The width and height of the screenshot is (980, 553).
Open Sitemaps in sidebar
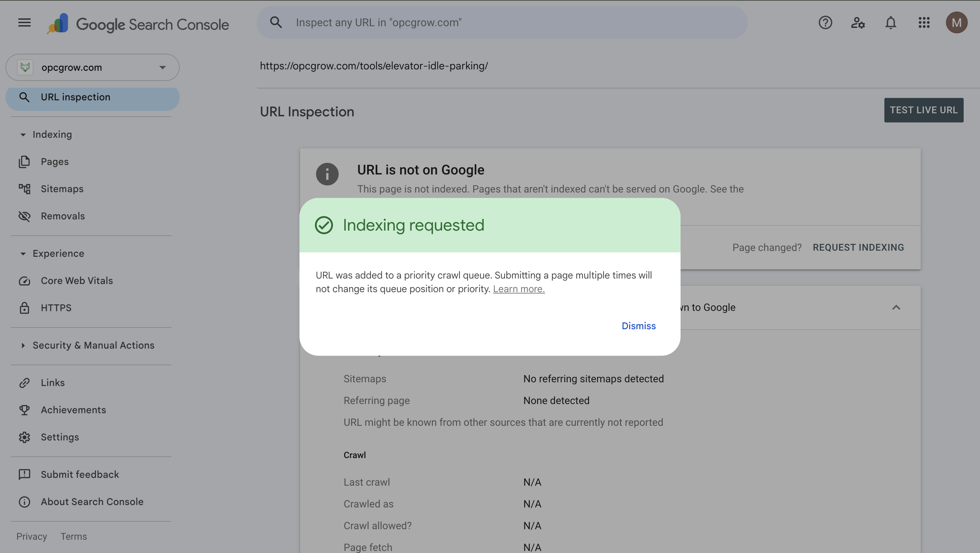[62, 189]
